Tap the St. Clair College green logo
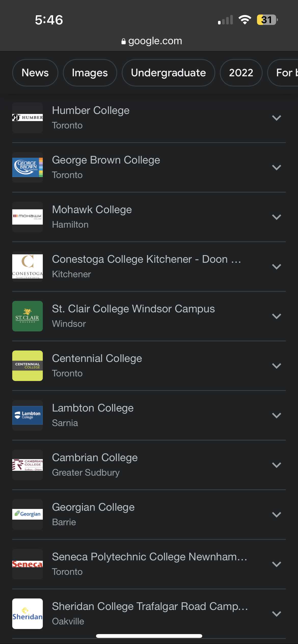 click(28, 316)
